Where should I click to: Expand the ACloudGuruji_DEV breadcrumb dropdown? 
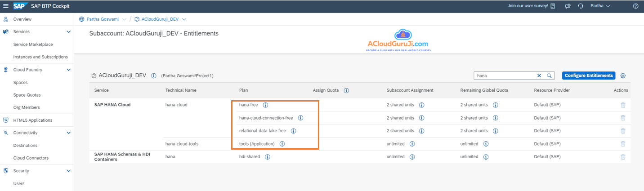coord(184,19)
